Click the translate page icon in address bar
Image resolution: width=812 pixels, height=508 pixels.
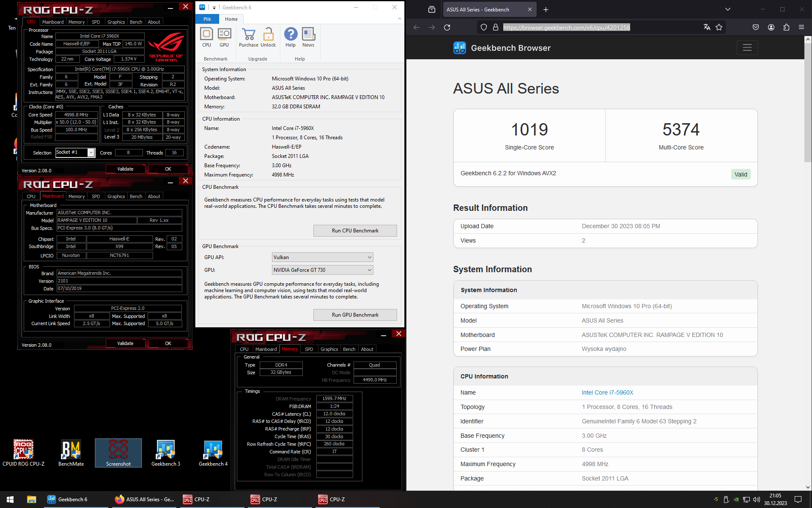tap(707, 28)
